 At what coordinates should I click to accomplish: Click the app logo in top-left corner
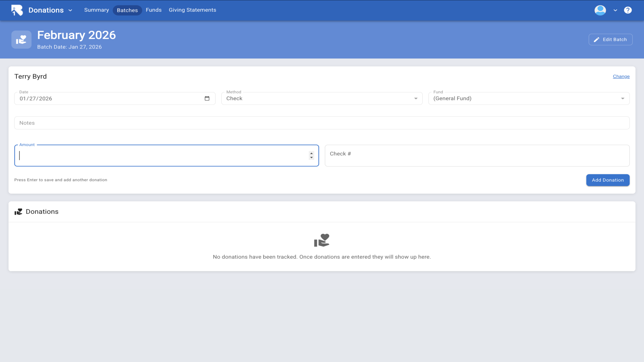[x=17, y=10]
